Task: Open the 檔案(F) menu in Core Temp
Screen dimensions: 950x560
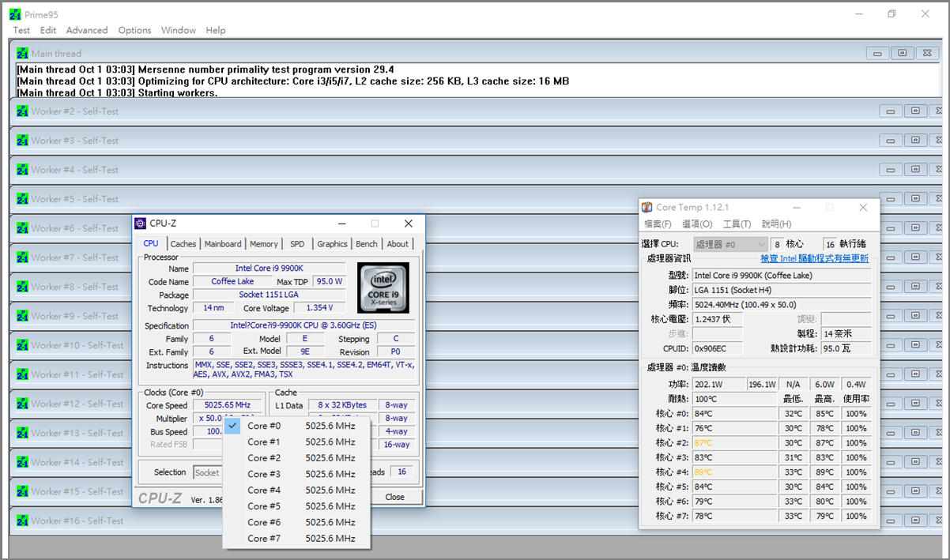Action: click(x=658, y=224)
